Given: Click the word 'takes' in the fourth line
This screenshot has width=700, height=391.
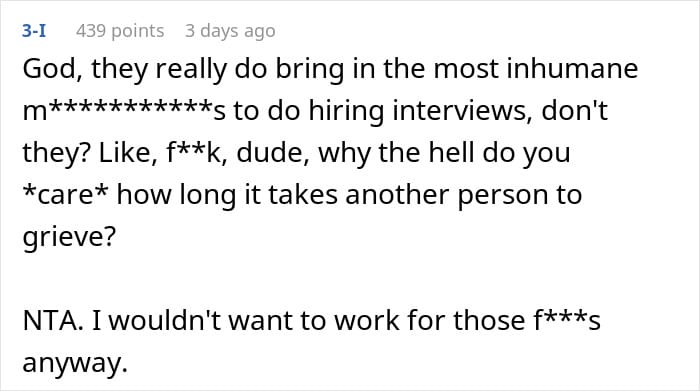Looking at the screenshot, I should (303, 195).
